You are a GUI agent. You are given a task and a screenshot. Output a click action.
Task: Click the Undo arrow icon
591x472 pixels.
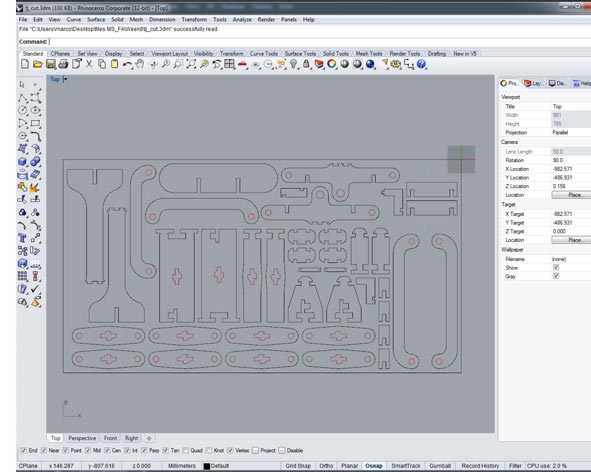tap(127, 64)
